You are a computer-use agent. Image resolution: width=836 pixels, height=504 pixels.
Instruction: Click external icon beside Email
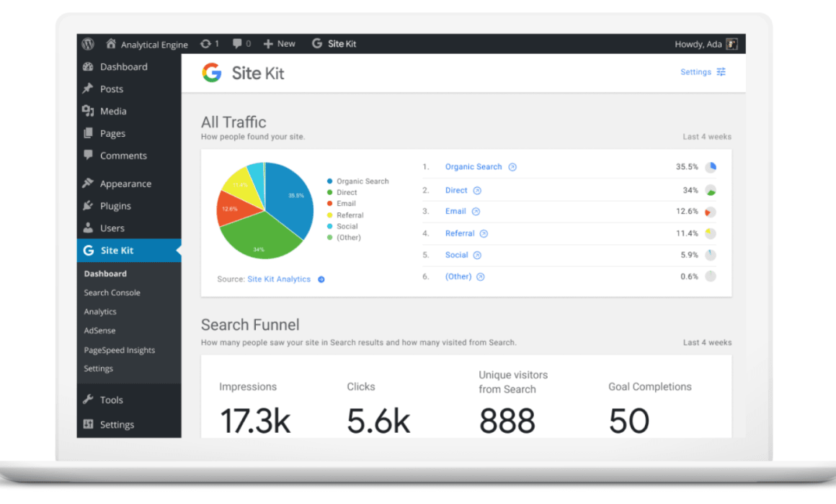(476, 212)
